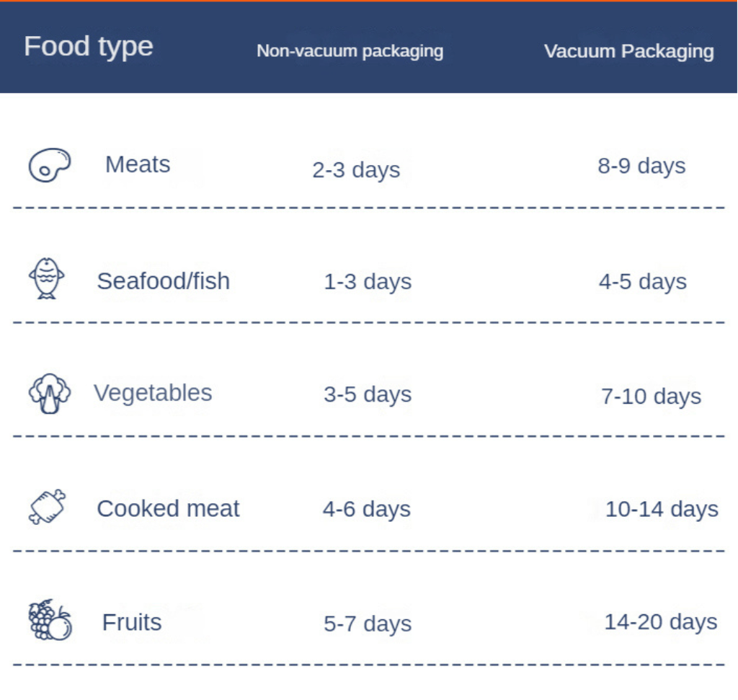The height and width of the screenshot is (700, 738).
Task: Click the 14-20 days fruits value
Action: [x=660, y=621]
